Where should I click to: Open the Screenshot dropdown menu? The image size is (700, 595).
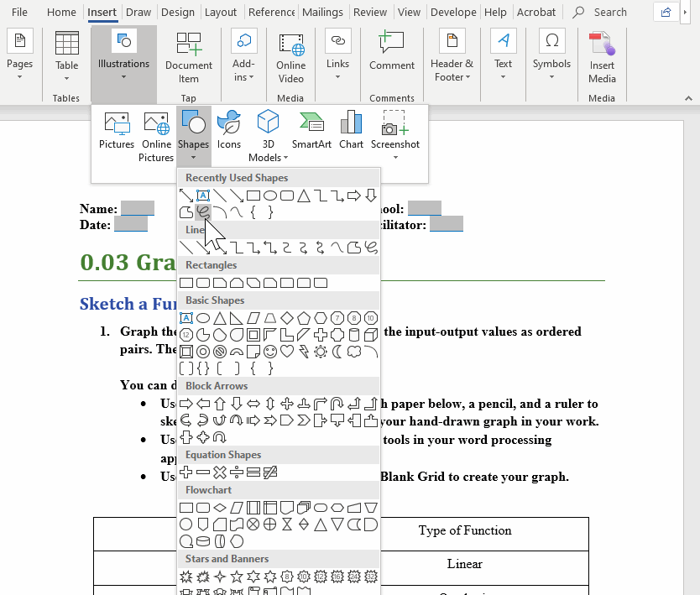tap(394, 156)
